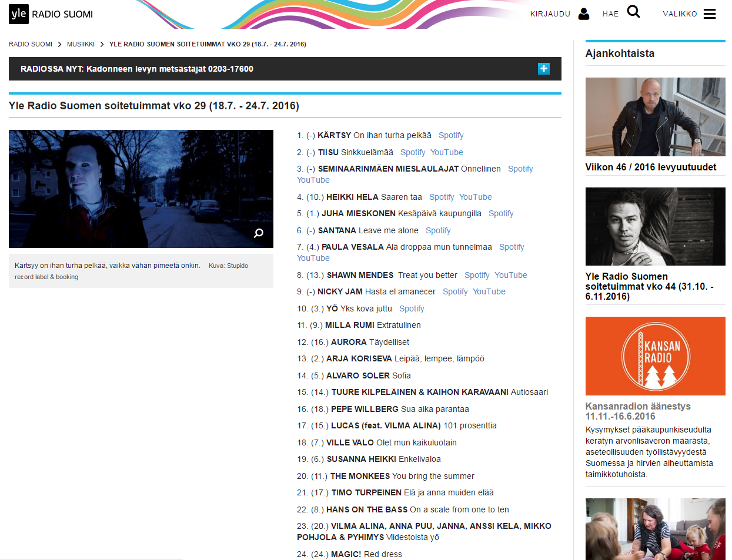Open Kansanradion äänestys headline
This screenshot has height=560, width=732.
[638, 411]
